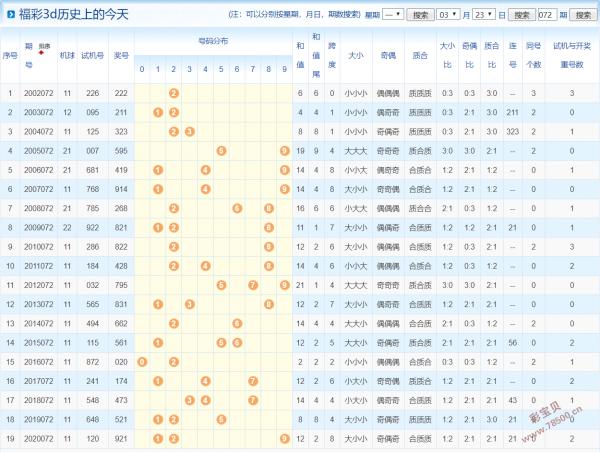Click consecutive value 323 in row 2004072
Viewport: 600px width, 452px height.
tap(513, 132)
